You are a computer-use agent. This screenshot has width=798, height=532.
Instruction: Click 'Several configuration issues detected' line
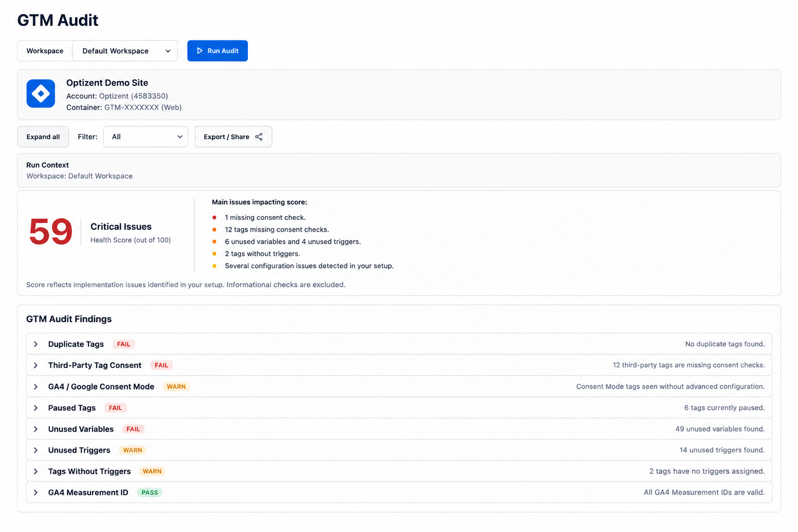coord(309,266)
